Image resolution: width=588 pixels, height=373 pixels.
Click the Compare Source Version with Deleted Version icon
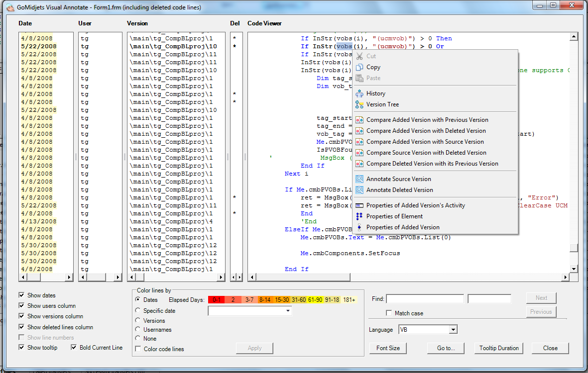(x=359, y=153)
